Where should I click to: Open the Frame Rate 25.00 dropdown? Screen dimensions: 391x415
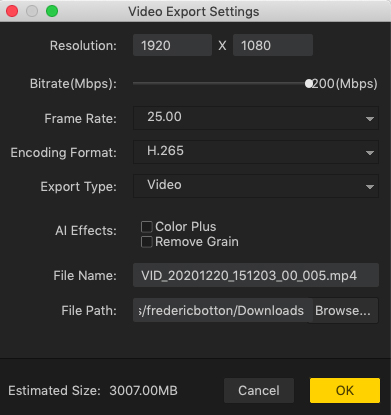pyautogui.click(x=256, y=118)
